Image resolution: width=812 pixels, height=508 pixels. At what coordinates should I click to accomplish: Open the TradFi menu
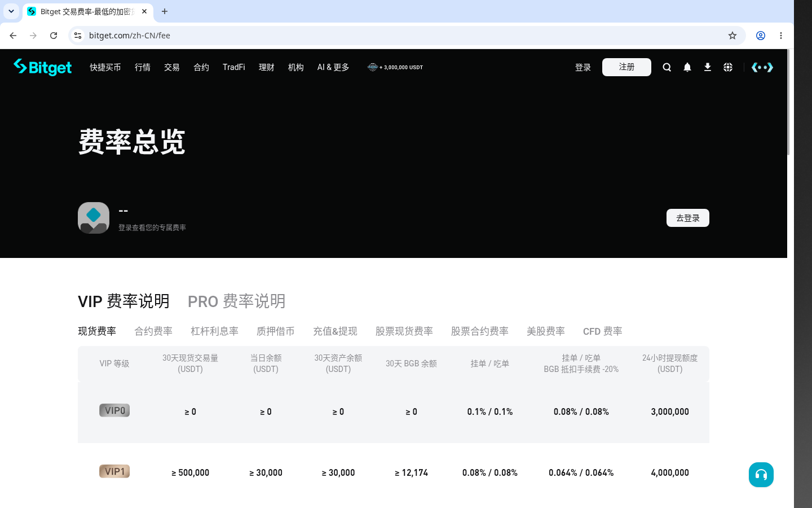234,67
